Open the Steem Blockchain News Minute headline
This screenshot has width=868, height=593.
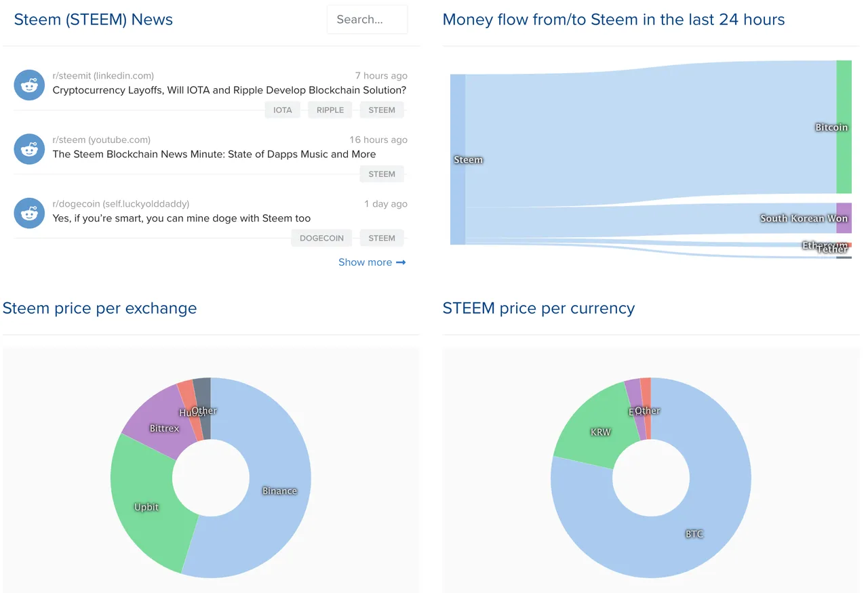pyautogui.click(x=214, y=155)
